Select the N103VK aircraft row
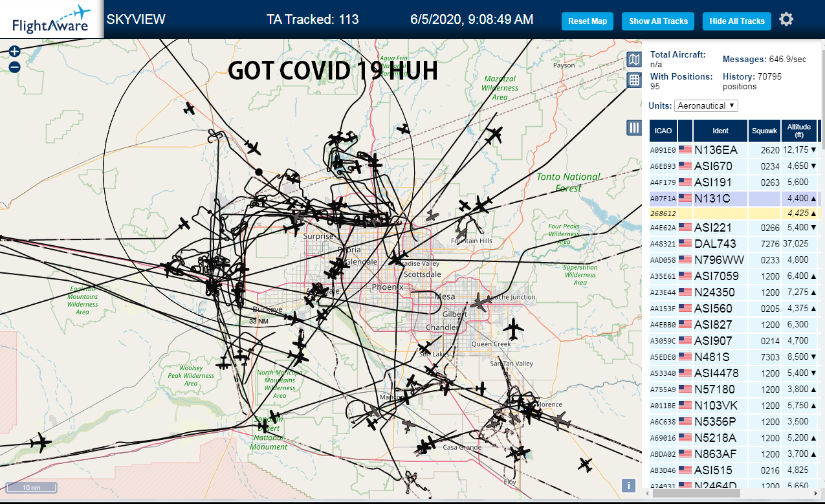 pos(734,406)
